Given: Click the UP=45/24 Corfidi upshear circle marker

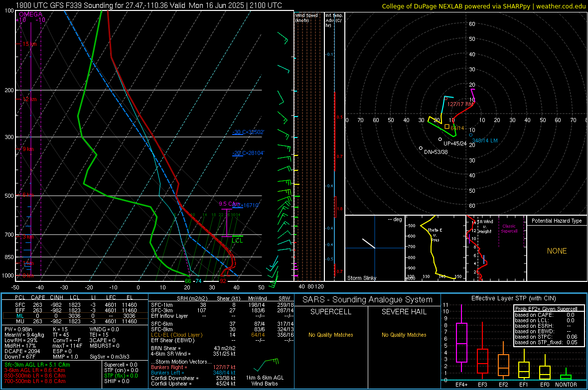Looking at the screenshot, I should click(440, 139).
